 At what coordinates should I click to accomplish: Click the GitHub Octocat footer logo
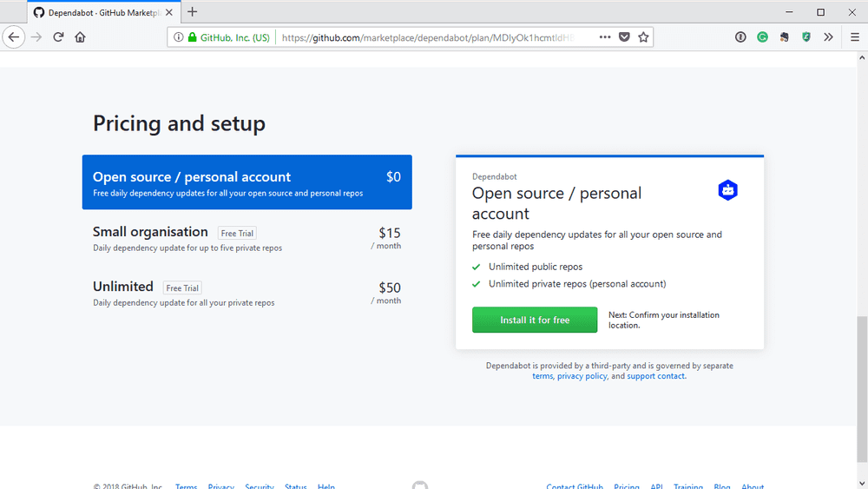click(x=420, y=486)
